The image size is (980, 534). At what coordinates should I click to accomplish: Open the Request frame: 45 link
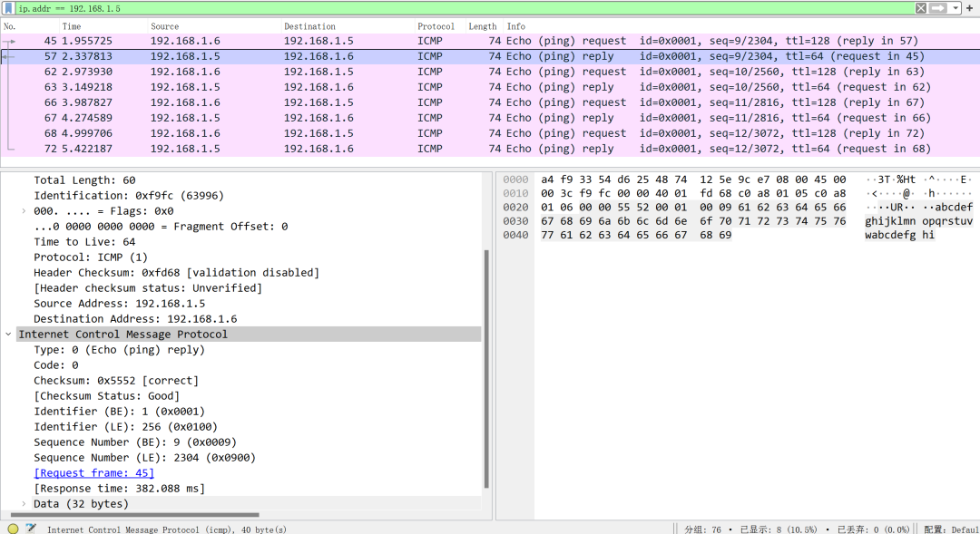(93, 472)
